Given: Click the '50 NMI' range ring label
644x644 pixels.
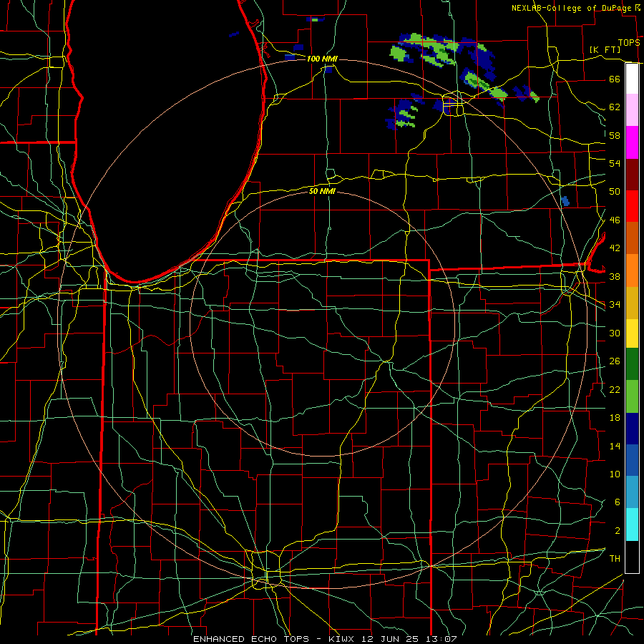Looking at the screenshot, I should click(322, 191).
